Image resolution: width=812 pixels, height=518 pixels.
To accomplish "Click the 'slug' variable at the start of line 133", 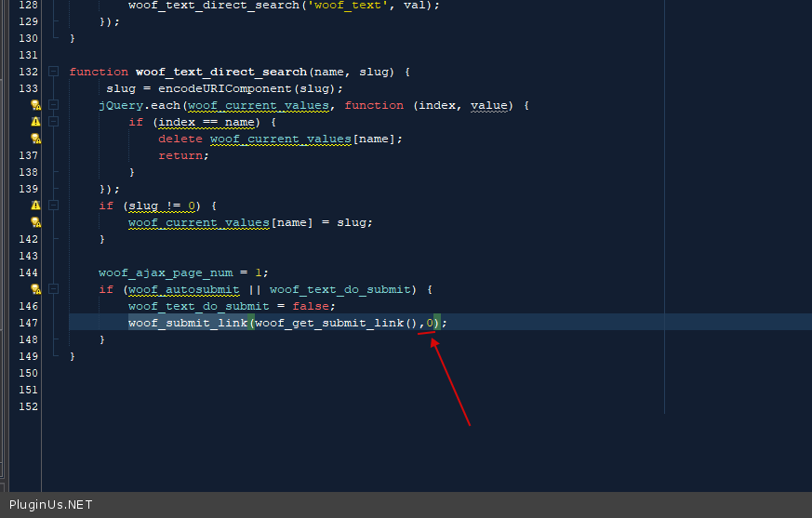I will click(x=121, y=88).
